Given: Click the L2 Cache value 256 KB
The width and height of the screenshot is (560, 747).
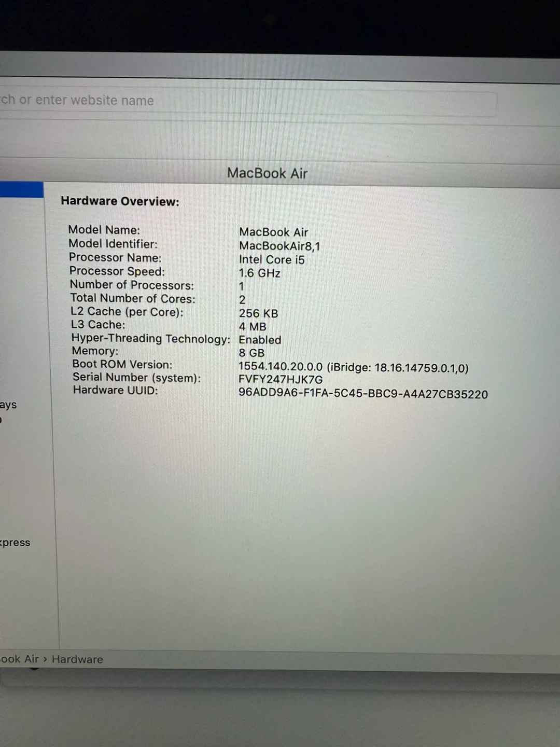Looking at the screenshot, I should [258, 313].
